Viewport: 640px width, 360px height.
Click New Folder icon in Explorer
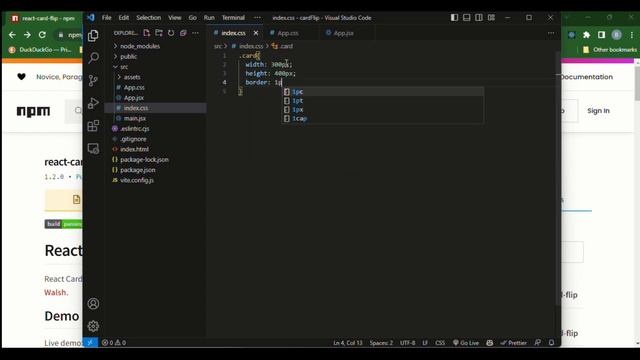pos(159,33)
